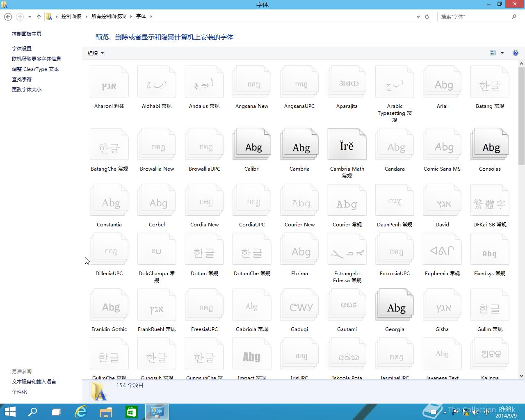Click the 字体 breadcrumb item
The width and height of the screenshot is (525, 420).
click(141, 16)
